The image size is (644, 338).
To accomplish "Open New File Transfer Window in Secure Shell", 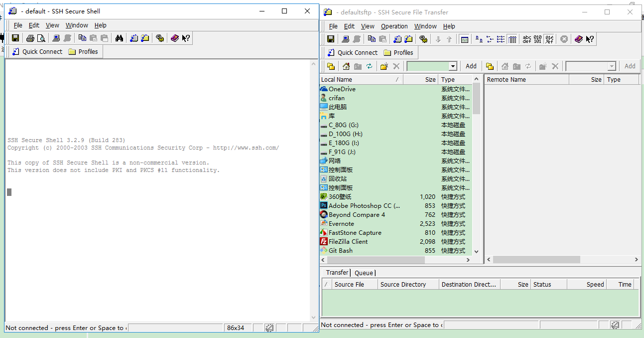I will tap(145, 38).
